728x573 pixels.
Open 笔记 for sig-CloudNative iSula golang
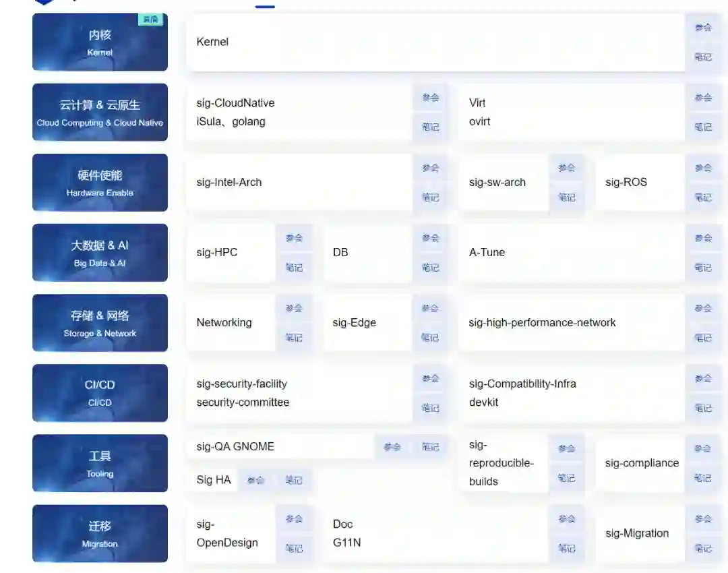tap(430, 127)
